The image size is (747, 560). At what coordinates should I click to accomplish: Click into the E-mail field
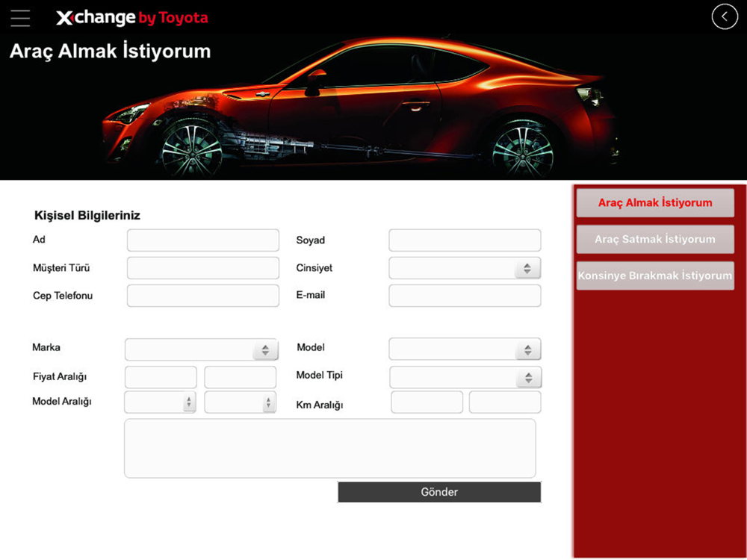[464, 296]
